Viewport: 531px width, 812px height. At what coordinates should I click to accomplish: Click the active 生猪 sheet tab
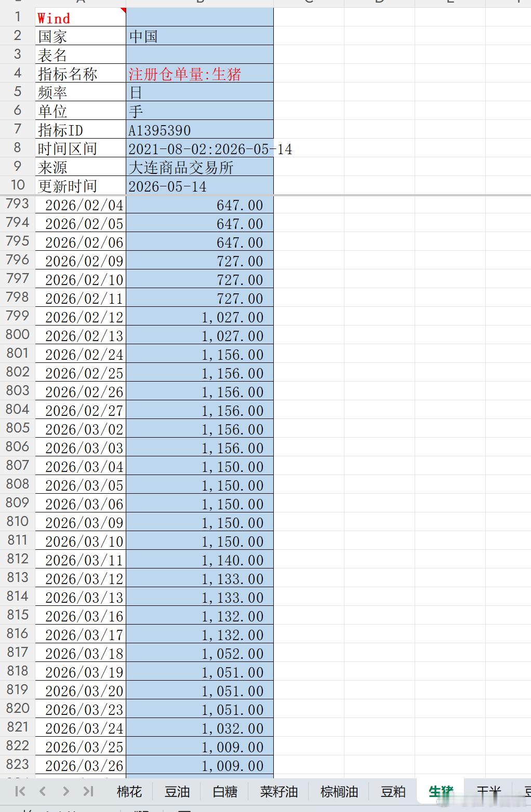pyautogui.click(x=441, y=792)
